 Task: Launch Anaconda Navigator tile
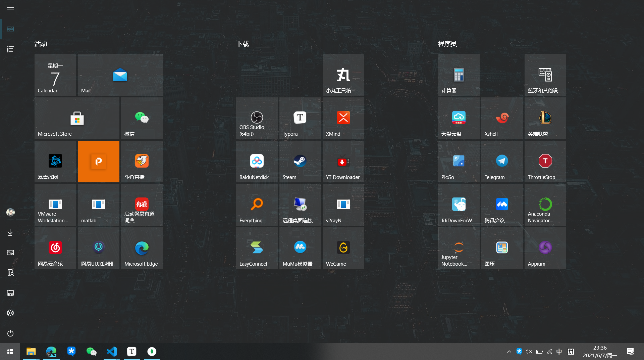[x=545, y=205]
